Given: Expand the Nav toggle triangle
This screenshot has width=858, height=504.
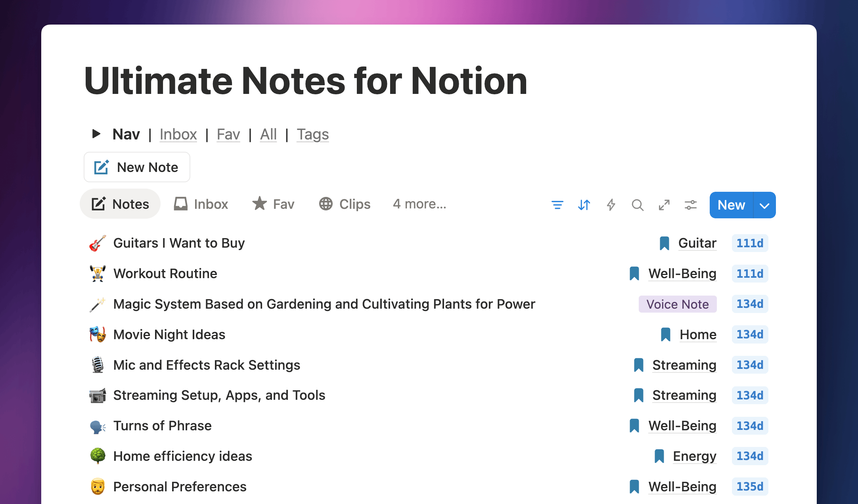Looking at the screenshot, I should [x=96, y=134].
